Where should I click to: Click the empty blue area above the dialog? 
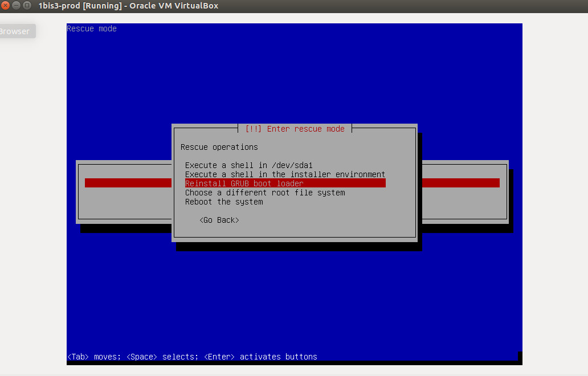click(x=294, y=74)
